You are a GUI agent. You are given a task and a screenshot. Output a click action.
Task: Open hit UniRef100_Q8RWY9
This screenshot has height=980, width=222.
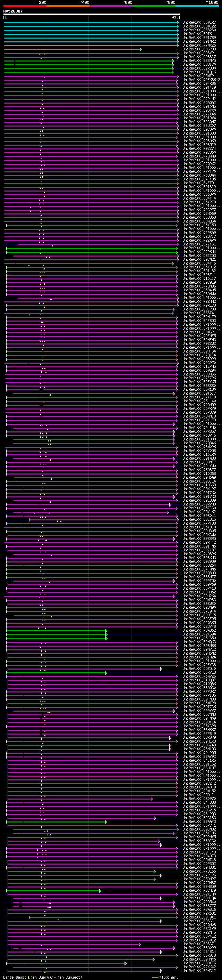click(199, 737)
